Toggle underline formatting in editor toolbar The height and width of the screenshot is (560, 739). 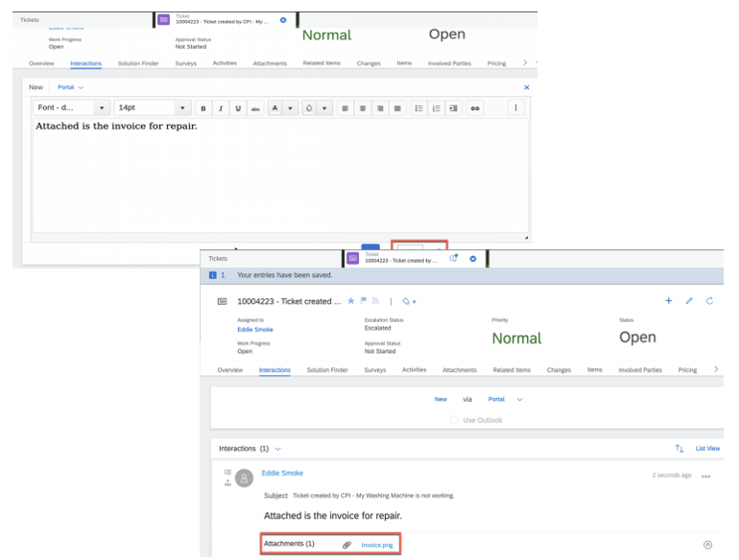click(x=238, y=108)
